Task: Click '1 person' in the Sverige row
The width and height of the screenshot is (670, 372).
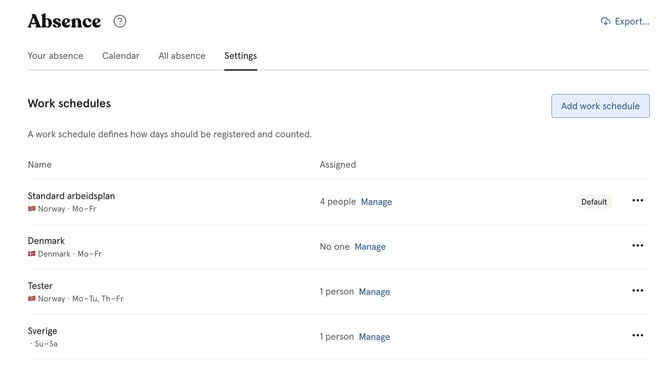Action: 337,337
